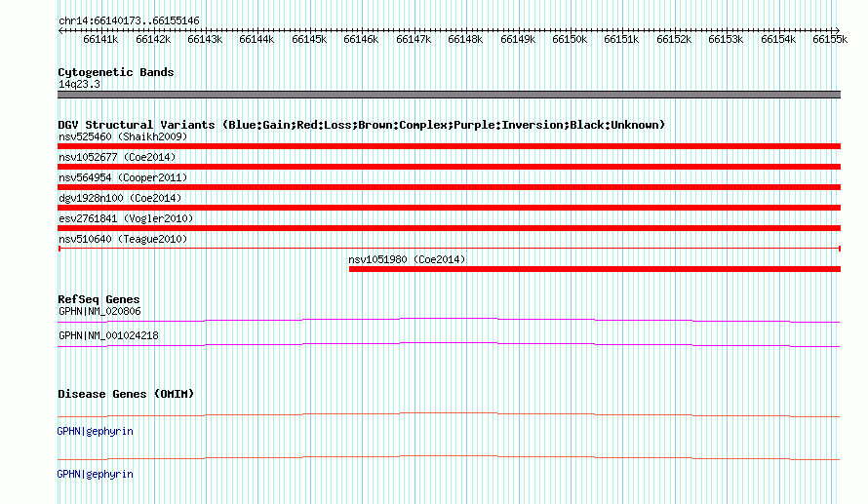Open variant nsv1051980 (Coe2014) label

407,259
